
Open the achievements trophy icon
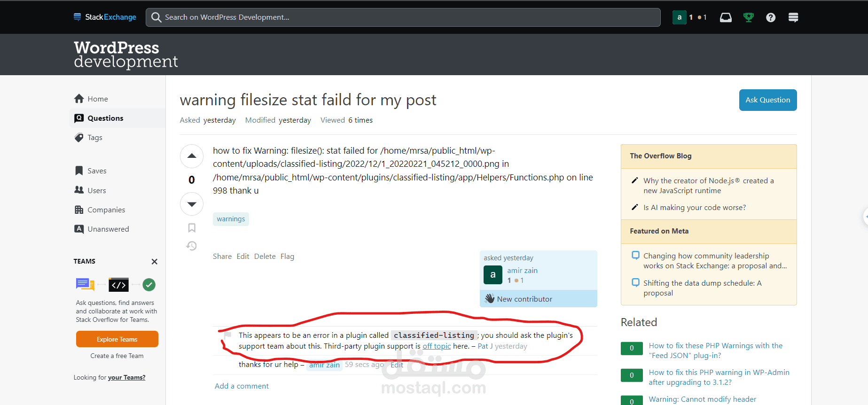pyautogui.click(x=748, y=17)
